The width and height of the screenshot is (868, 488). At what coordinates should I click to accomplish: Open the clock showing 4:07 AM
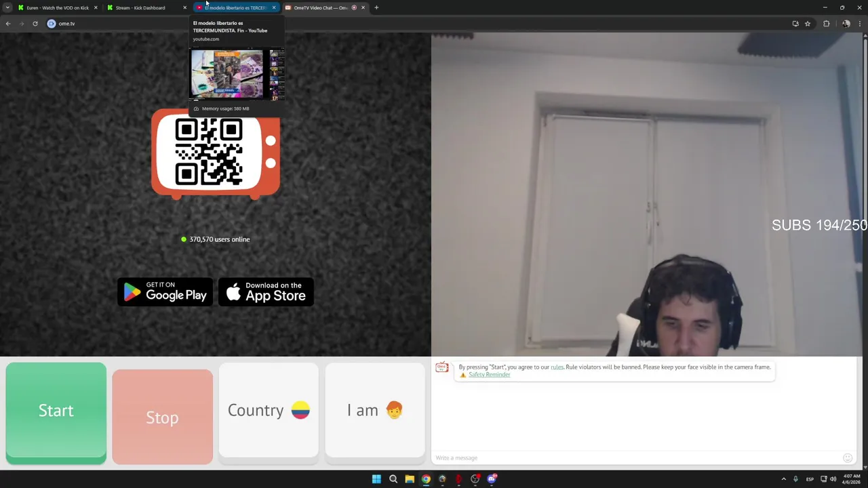tap(852, 479)
